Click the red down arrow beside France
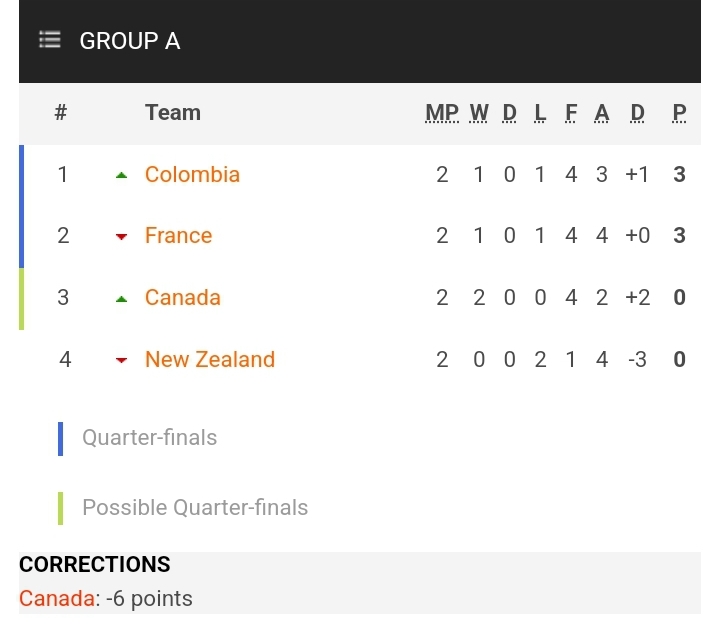720x626 pixels. [x=122, y=237]
